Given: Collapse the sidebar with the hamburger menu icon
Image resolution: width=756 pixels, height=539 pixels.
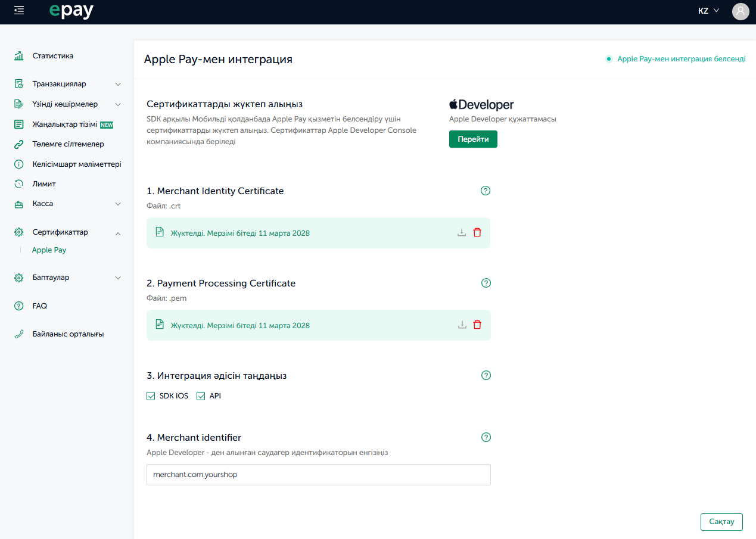Looking at the screenshot, I should coord(19,10).
